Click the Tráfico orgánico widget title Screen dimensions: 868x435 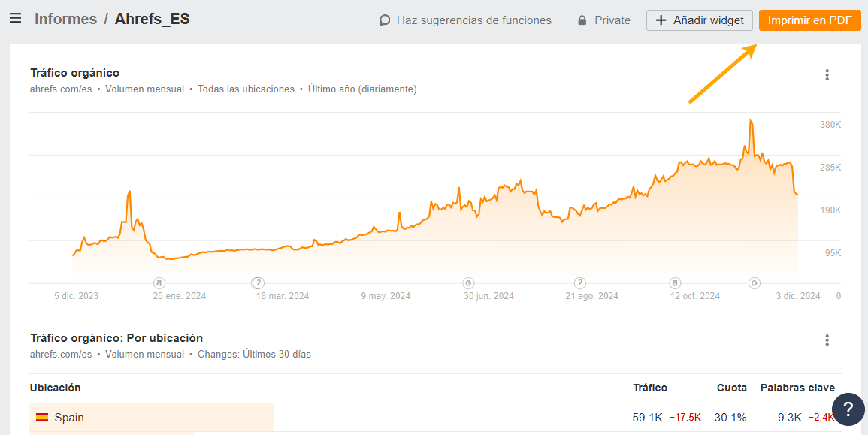(x=74, y=73)
